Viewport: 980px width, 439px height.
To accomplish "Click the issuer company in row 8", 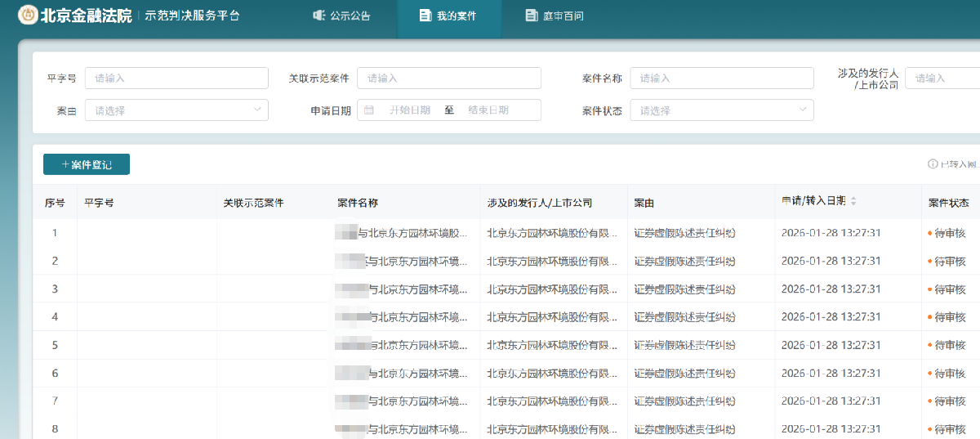I will pyautogui.click(x=553, y=429).
